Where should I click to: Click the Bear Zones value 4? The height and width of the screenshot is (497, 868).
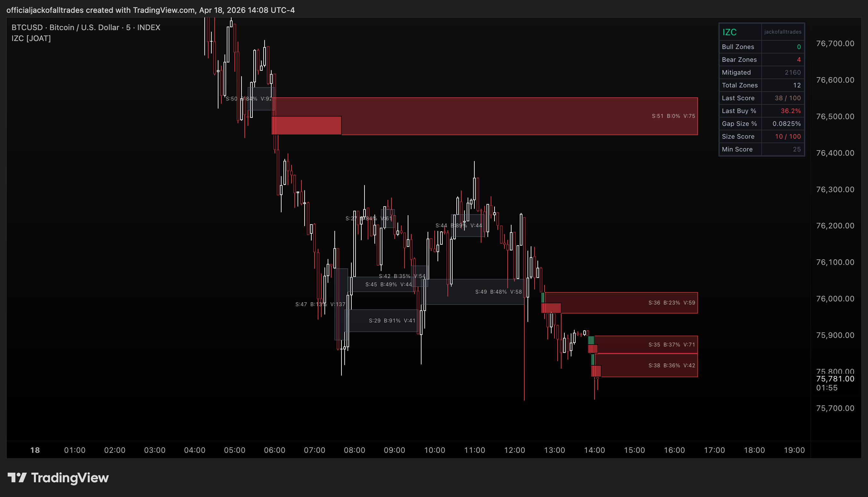click(799, 59)
